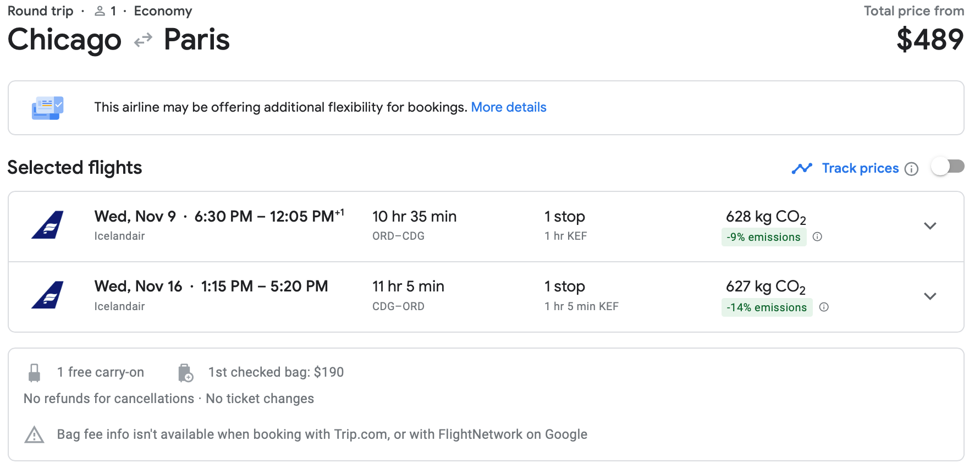This screenshot has width=980, height=474.
Task: Click the booking flexibility illustration icon
Action: click(47, 108)
